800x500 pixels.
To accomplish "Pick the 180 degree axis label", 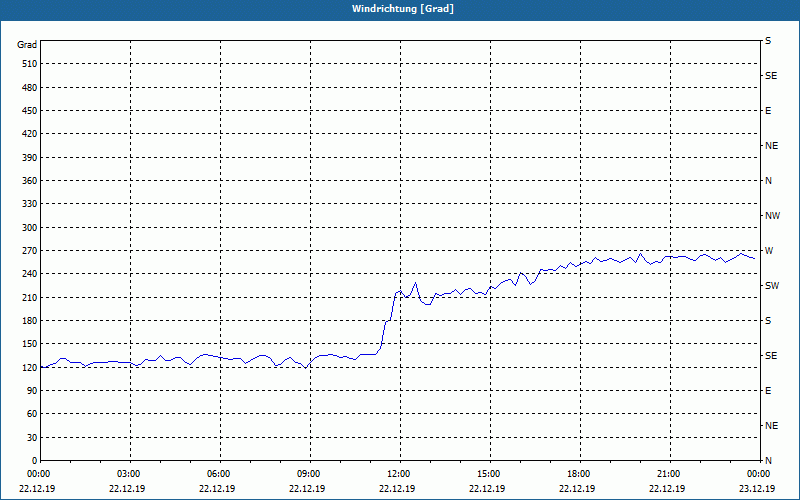I will click(x=29, y=321).
